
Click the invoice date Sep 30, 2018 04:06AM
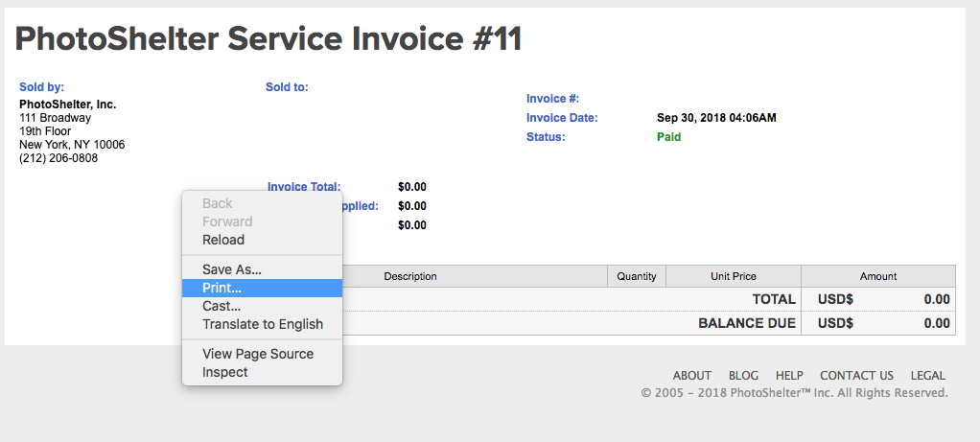pyautogui.click(x=716, y=118)
